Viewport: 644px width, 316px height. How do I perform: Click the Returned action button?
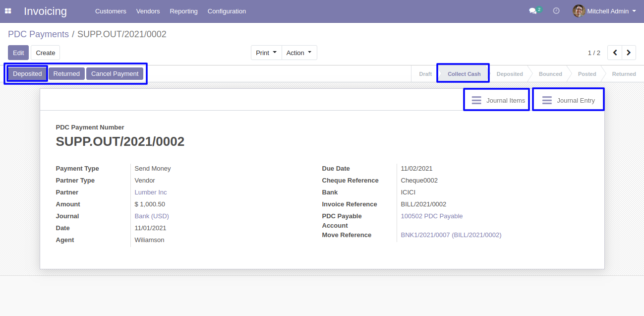(66, 74)
